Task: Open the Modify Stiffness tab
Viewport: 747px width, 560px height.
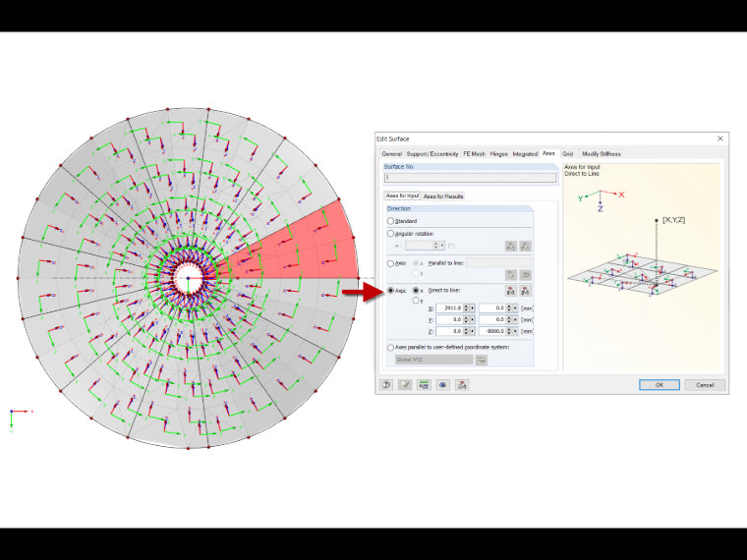Action: pos(602,154)
